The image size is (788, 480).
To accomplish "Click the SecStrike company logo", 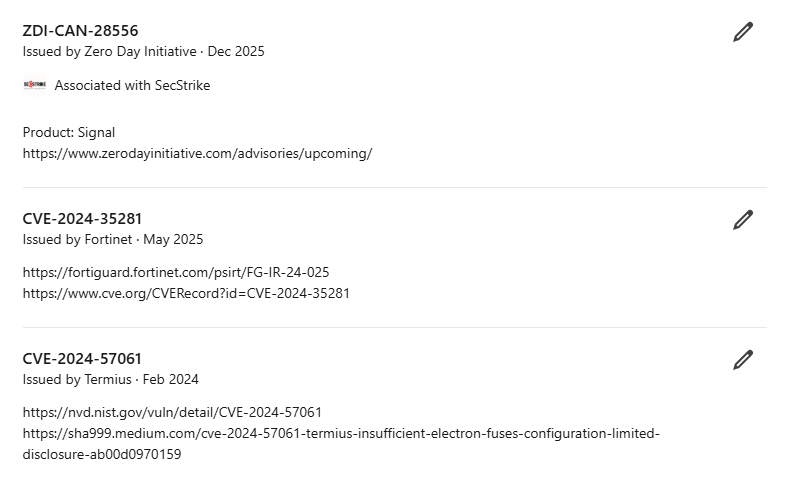I will [34, 85].
